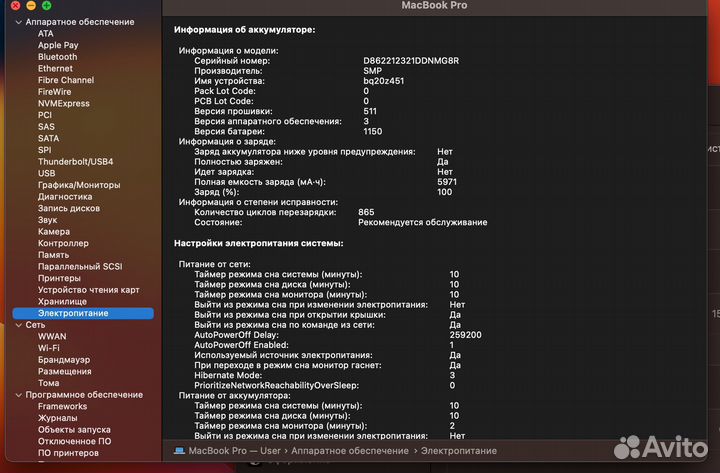
Task: Open Thunderbolt/USB4 entry
Action: tap(75, 162)
